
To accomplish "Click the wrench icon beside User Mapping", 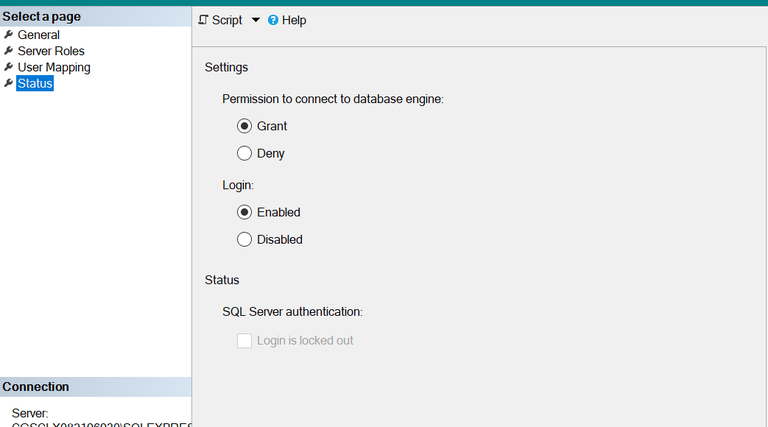I will pyautogui.click(x=9, y=67).
